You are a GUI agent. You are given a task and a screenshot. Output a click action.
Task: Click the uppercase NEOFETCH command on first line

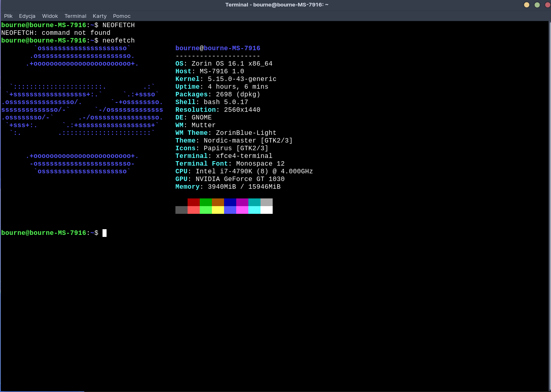coord(119,25)
